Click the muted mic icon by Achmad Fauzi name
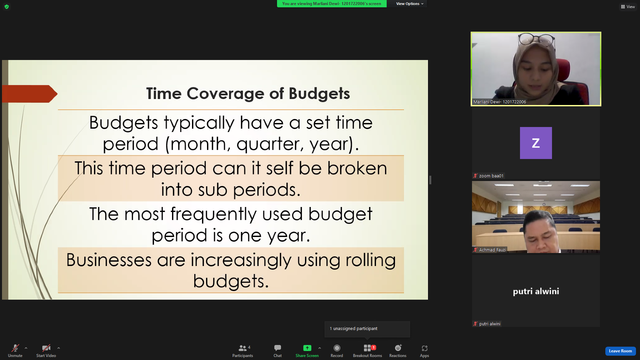Viewport: 640px width, 360px height. [x=476, y=250]
